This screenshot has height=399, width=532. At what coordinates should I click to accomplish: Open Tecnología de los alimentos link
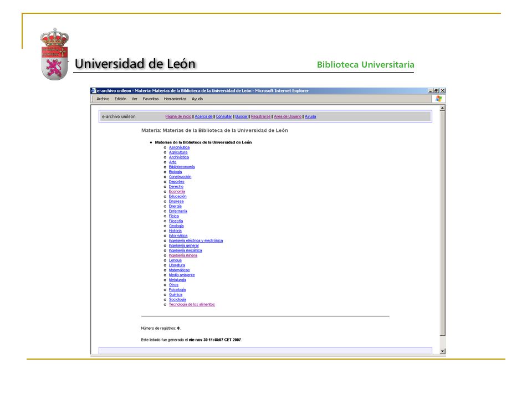tap(192, 305)
